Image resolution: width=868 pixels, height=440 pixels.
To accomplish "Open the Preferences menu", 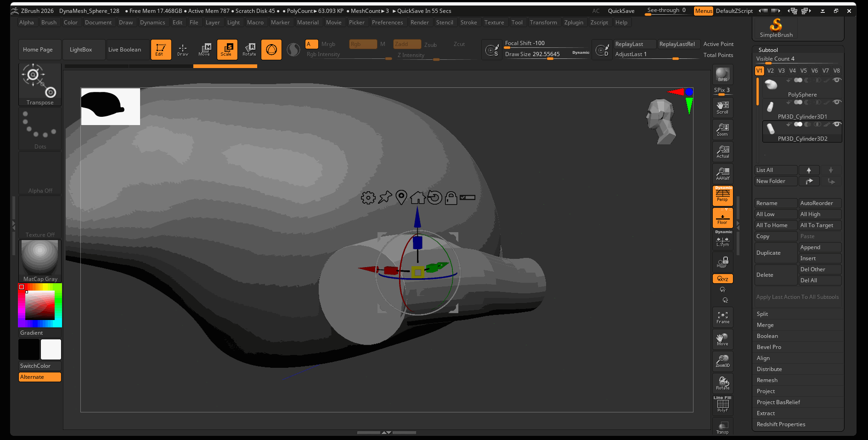I will tap(387, 23).
